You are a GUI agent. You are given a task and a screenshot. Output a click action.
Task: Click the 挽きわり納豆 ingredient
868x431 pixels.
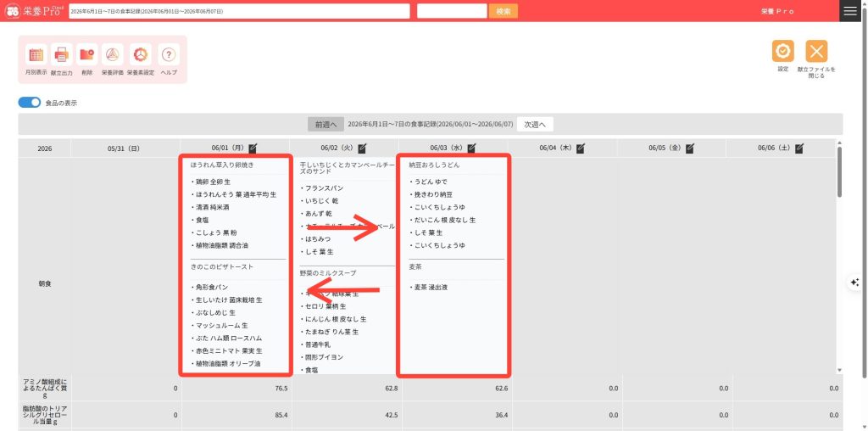pos(431,194)
